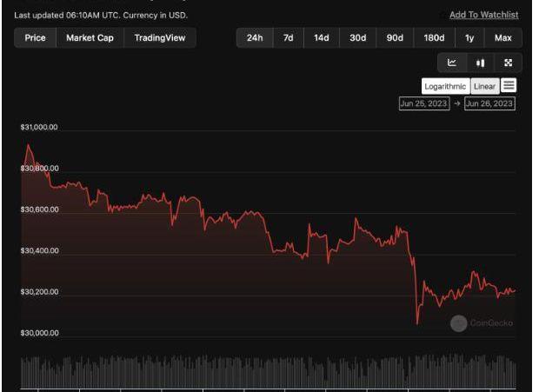The image size is (539, 392).
Task: Click the volume bar navigator strip
Action: 268,372
